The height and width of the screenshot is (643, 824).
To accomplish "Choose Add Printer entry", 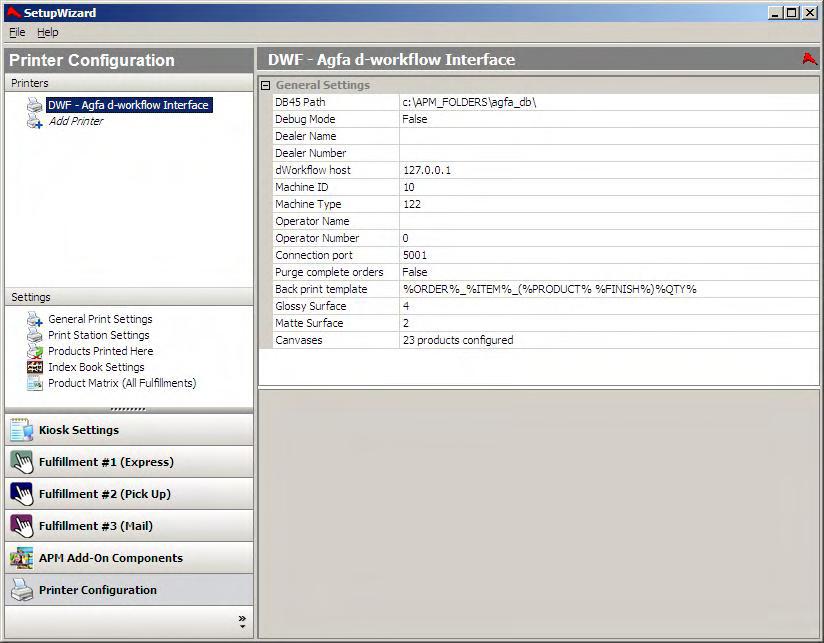I will point(76,121).
